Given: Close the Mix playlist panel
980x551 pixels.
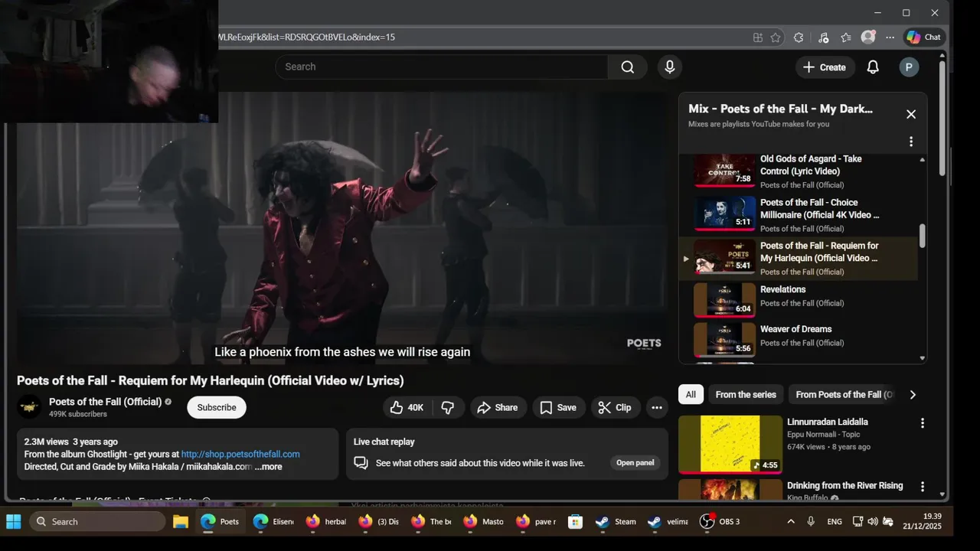Looking at the screenshot, I should 911,114.
